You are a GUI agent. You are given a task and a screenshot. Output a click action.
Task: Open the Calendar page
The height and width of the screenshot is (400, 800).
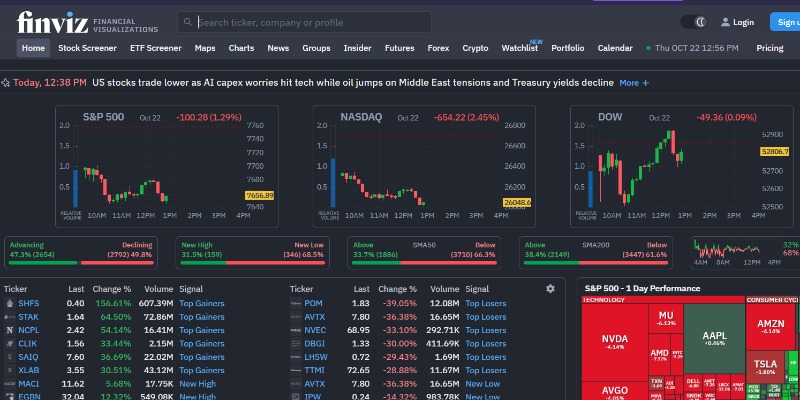615,48
